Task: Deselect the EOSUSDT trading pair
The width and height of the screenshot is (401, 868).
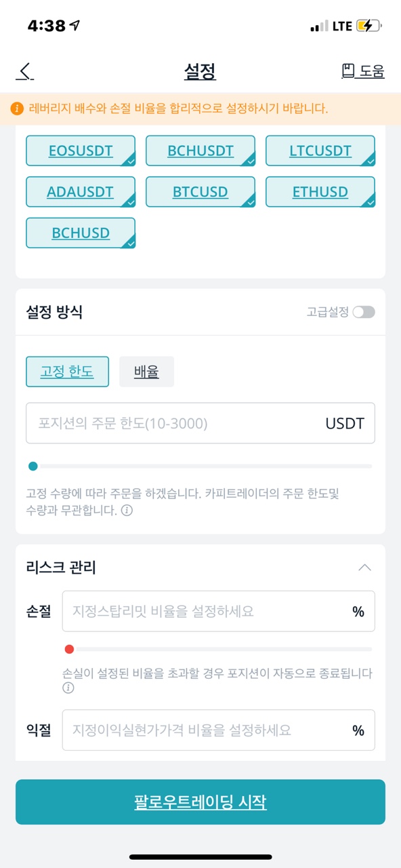Action: click(x=81, y=151)
